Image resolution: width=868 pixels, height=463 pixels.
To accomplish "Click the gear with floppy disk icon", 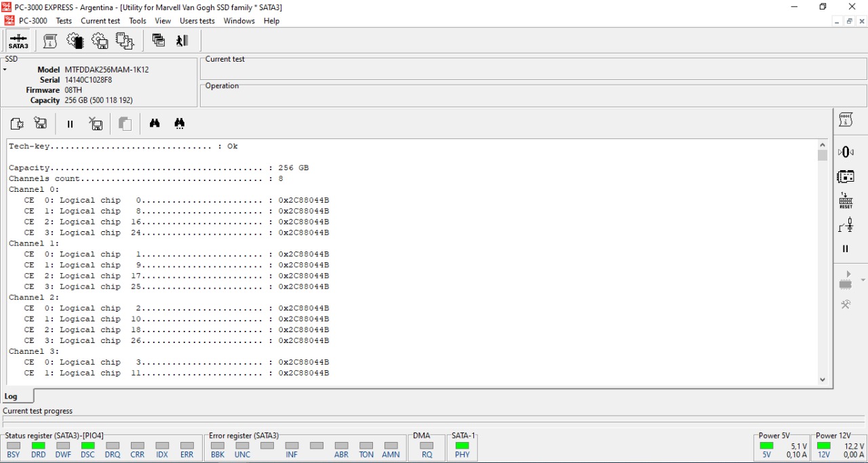I will tap(100, 41).
